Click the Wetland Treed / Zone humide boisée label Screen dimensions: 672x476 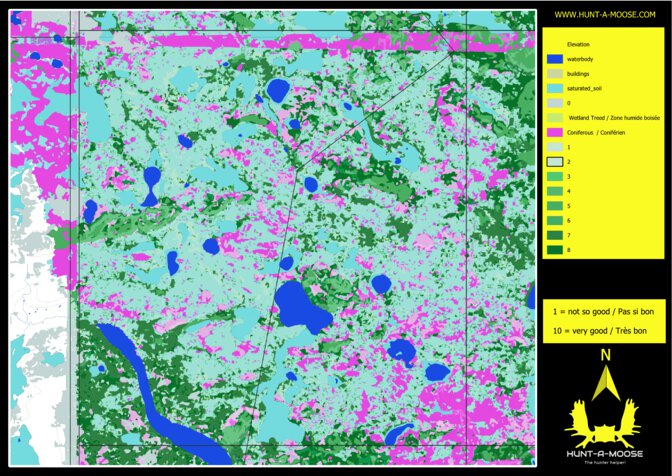tap(614, 118)
